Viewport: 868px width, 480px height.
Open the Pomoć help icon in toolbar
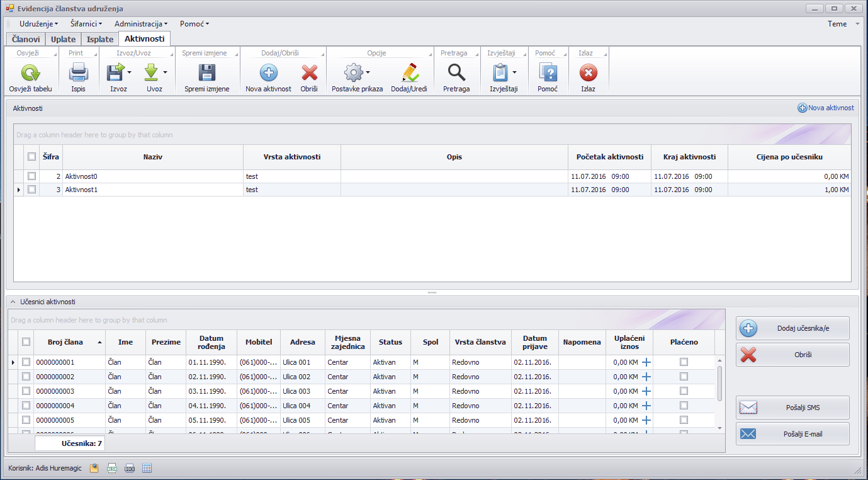click(548, 73)
